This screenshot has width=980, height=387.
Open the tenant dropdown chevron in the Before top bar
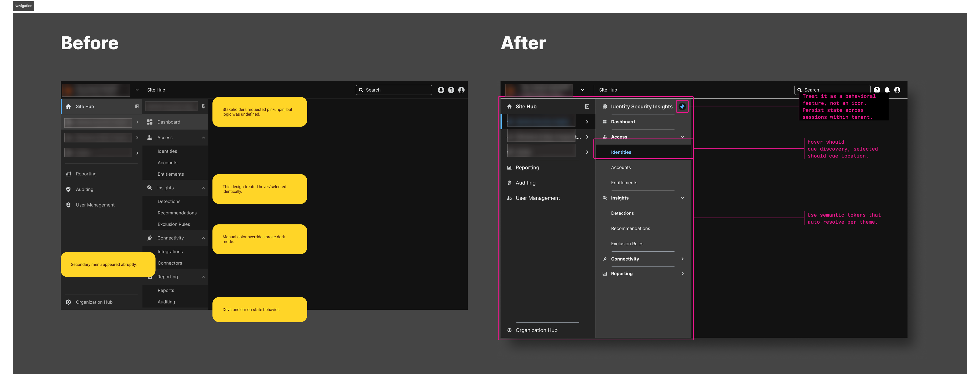click(x=137, y=90)
